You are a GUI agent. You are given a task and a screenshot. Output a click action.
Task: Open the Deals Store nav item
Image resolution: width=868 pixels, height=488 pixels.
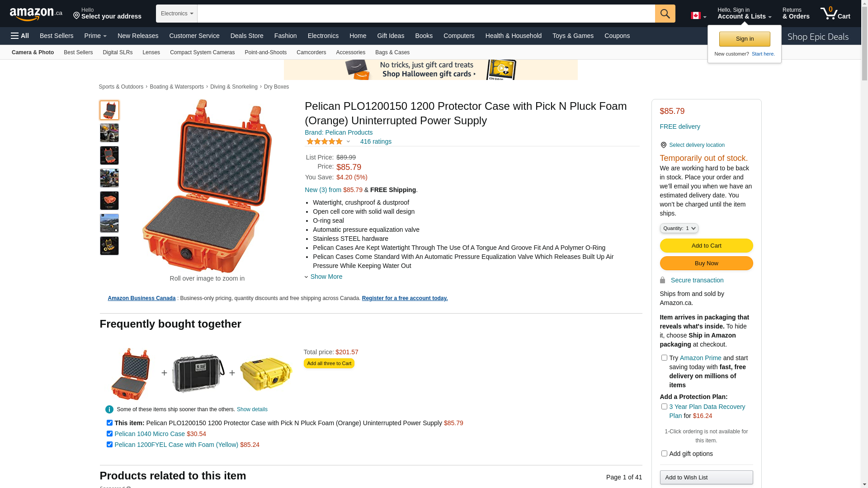[247, 36]
